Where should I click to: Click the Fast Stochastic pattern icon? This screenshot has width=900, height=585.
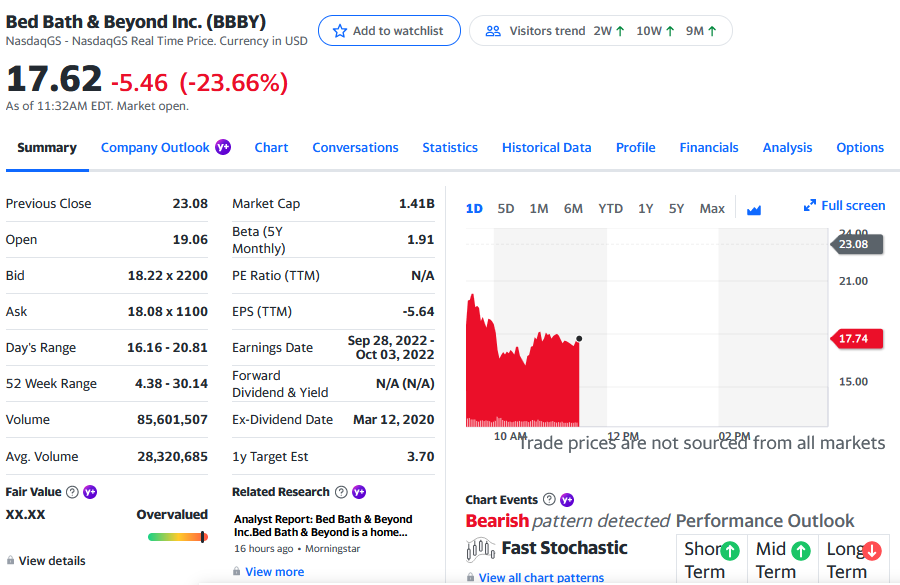click(480, 550)
